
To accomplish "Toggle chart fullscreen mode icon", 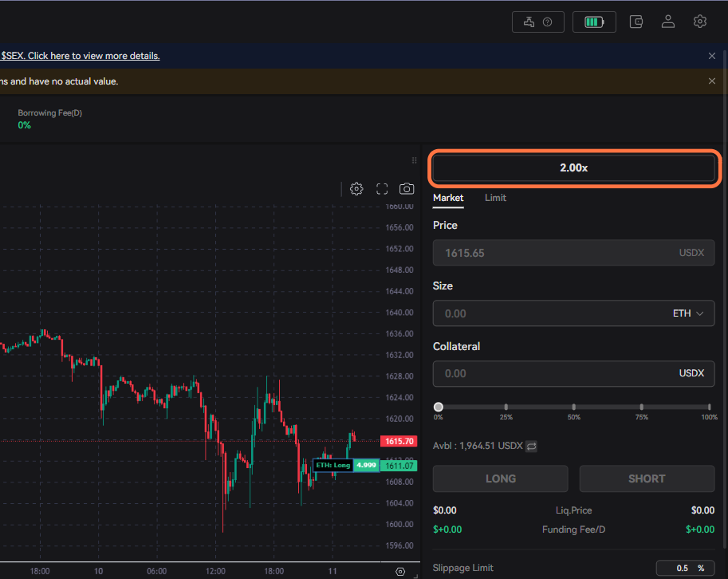I will click(x=382, y=189).
